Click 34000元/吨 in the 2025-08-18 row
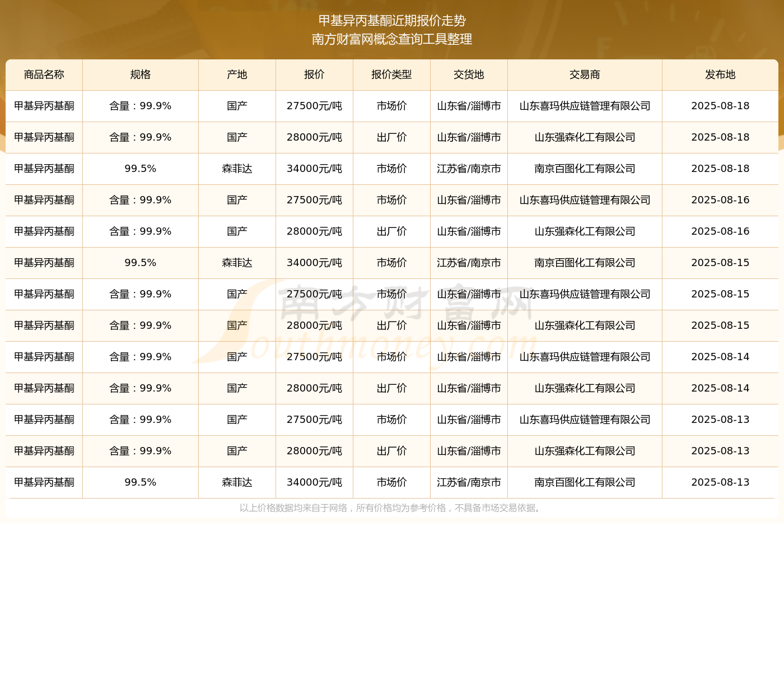This screenshot has width=784, height=675. [x=314, y=169]
